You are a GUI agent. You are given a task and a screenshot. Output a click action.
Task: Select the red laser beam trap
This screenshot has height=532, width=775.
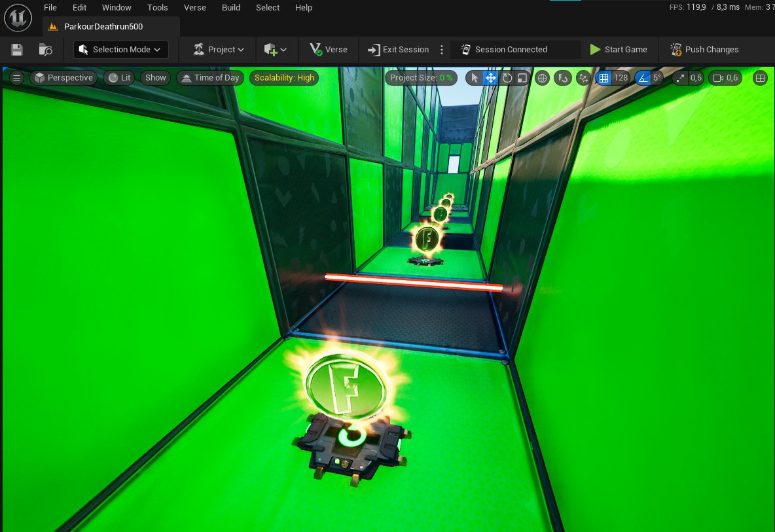tap(414, 282)
